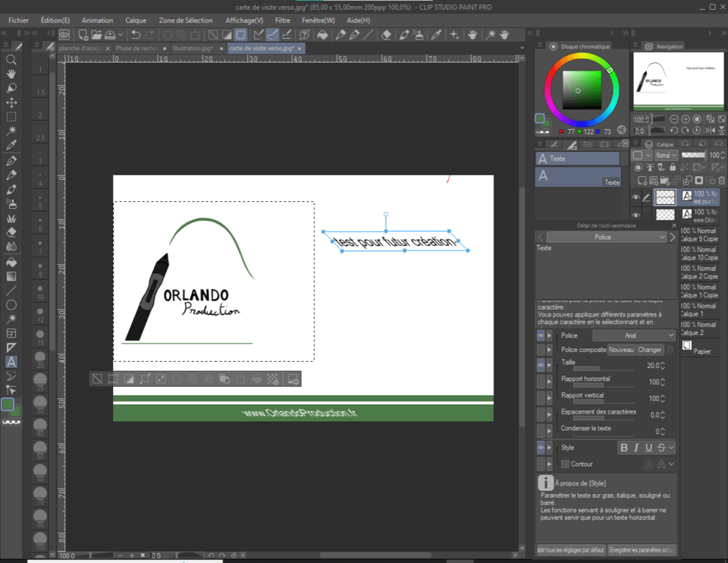The width and height of the screenshot is (728, 563).
Task: Click the zoom in plus icon in Navigation
Action: 686,119
